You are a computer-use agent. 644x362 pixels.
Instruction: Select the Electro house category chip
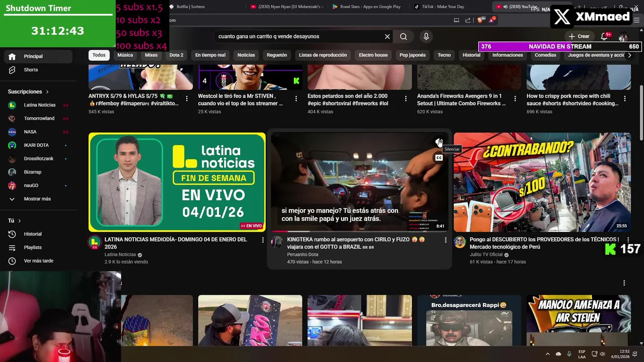pyautogui.click(x=373, y=55)
